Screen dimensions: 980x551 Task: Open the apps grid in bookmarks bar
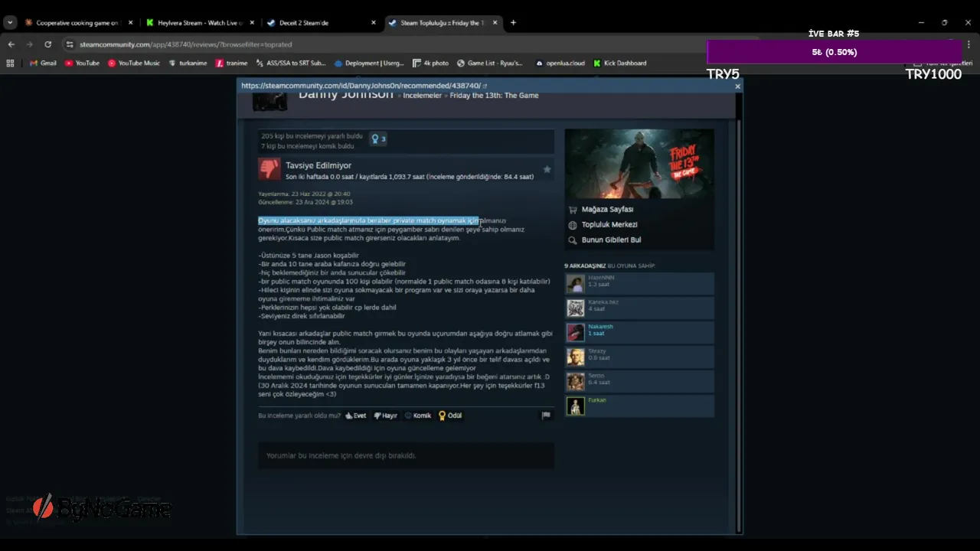pyautogui.click(x=11, y=64)
